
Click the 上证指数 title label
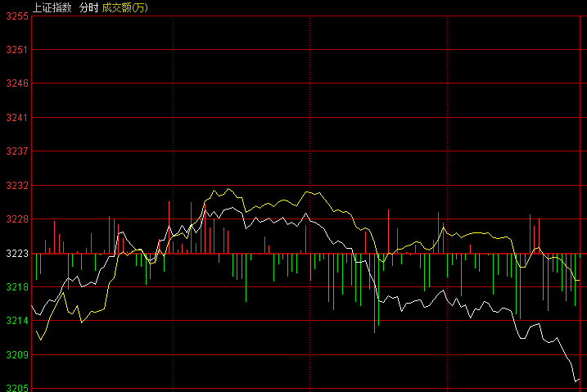[x=52, y=7]
